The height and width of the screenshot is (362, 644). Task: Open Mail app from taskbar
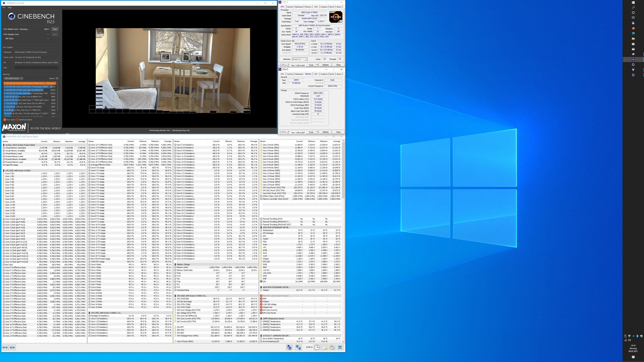pos(633,49)
